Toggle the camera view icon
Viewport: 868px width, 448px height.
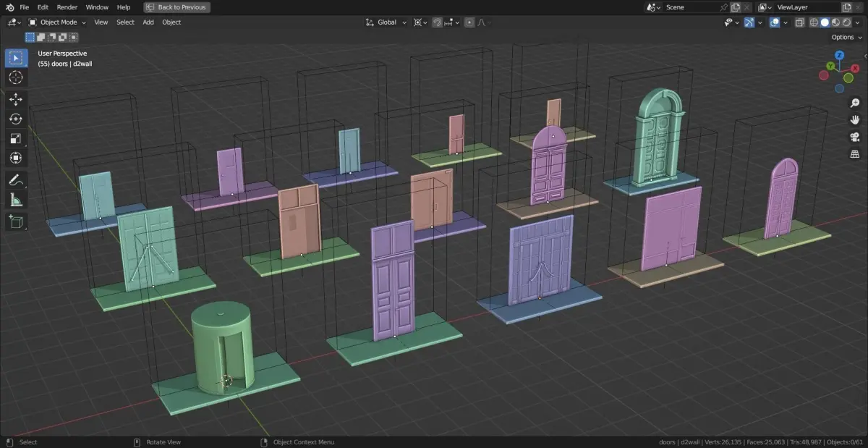tap(854, 137)
